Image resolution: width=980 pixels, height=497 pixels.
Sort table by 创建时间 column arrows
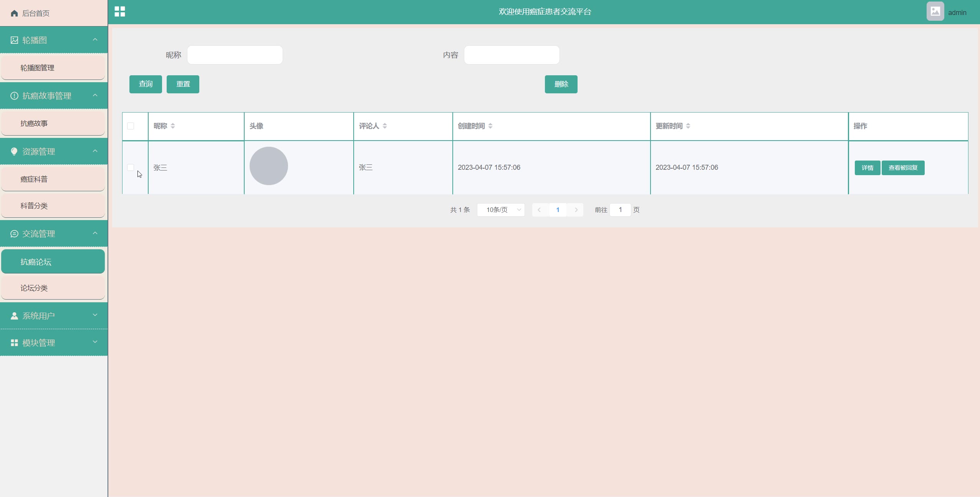pos(490,126)
